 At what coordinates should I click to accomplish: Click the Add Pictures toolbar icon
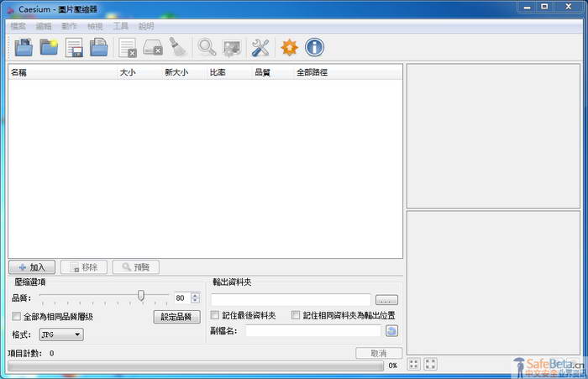[x=24, y=47]
